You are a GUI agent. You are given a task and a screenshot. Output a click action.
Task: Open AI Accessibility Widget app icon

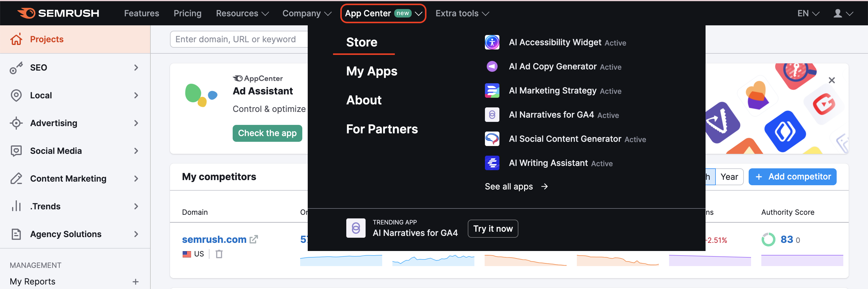pos(492,42)
